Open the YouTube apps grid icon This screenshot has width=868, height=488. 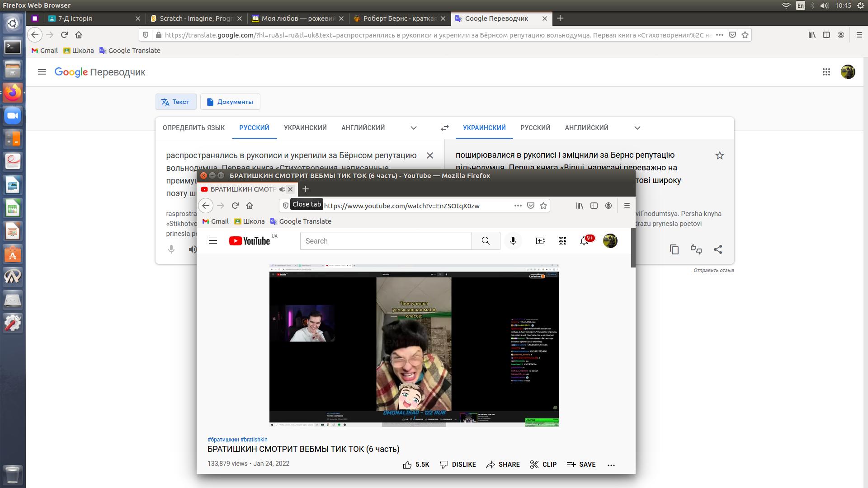coord(562,241)
